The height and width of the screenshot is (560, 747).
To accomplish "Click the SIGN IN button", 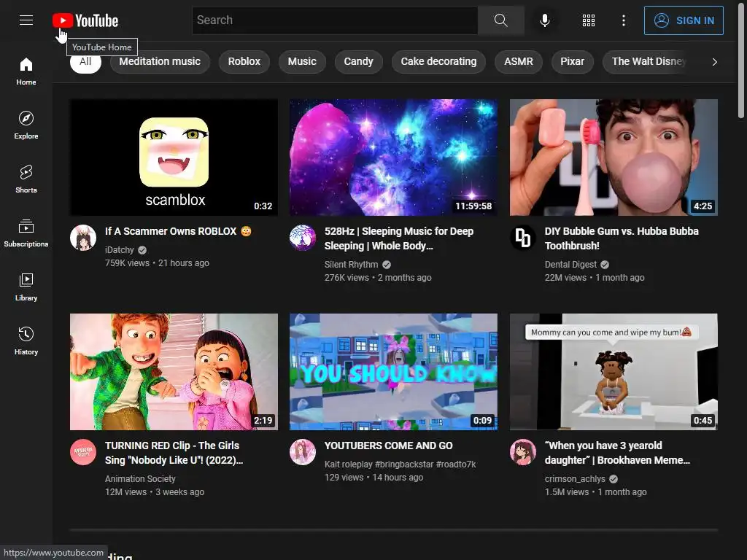I will tap(684, 20).
